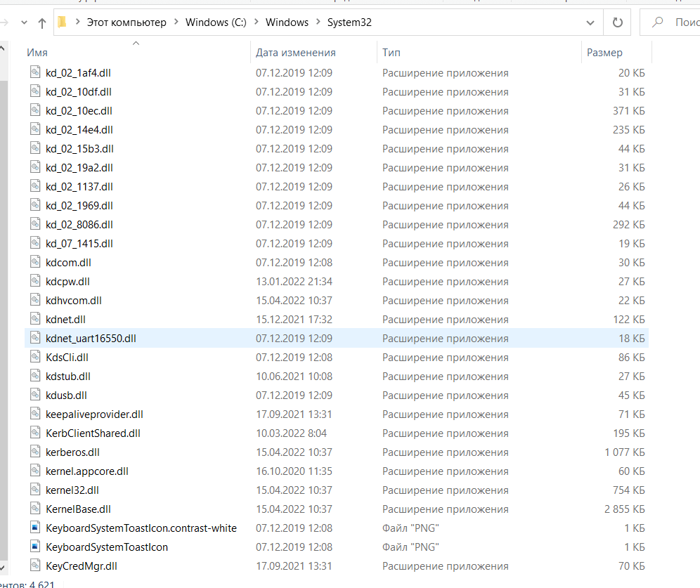Sort by the Дата изменения column header
The height and width of the screenshot is (588, 700).
tap(295, 53)
